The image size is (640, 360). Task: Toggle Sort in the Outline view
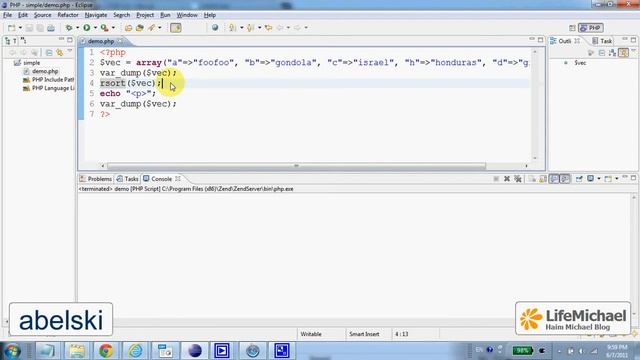pos(612,53)
